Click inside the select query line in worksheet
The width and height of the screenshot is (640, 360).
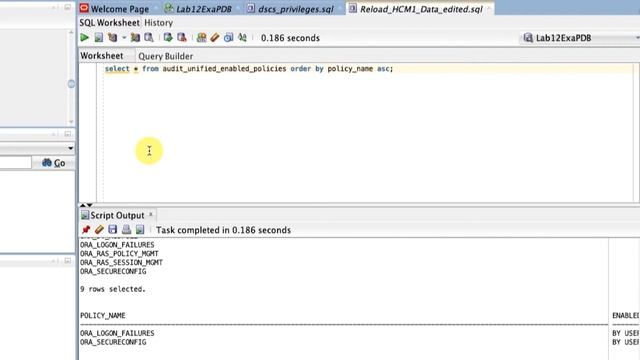click(249, 69)
